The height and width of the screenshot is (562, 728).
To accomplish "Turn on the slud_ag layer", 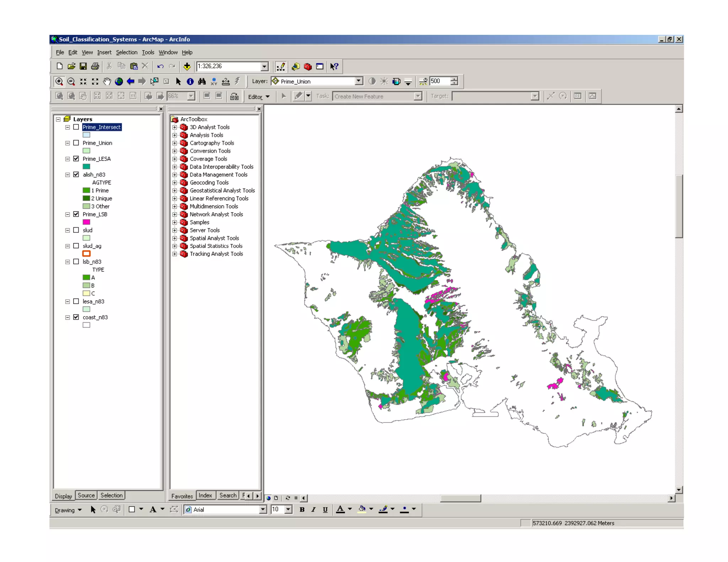I will pos(76,246).
